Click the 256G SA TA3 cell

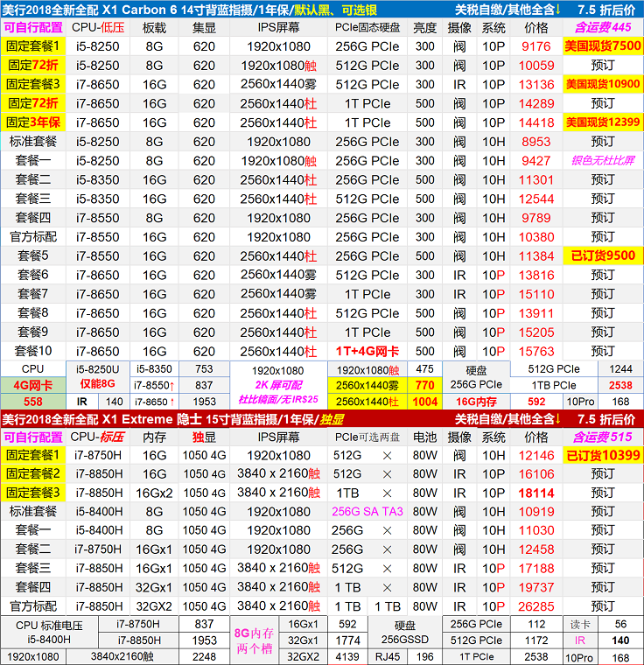(x=367, y=512)
